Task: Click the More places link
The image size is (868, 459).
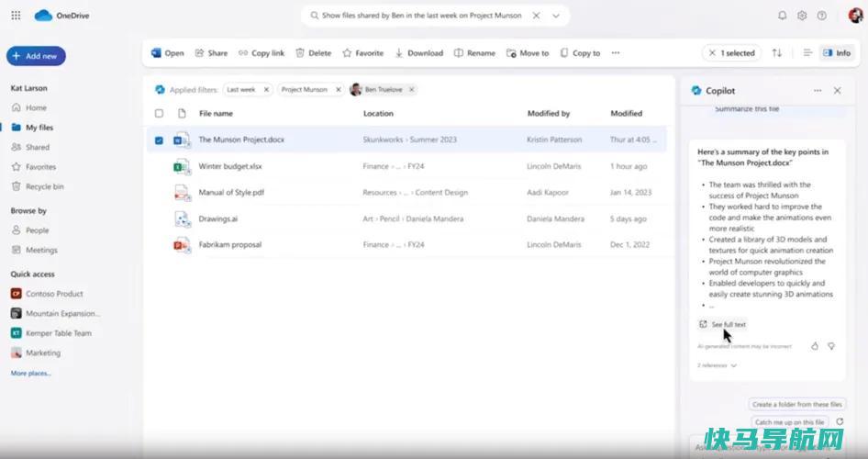Action: pos(31,374)
